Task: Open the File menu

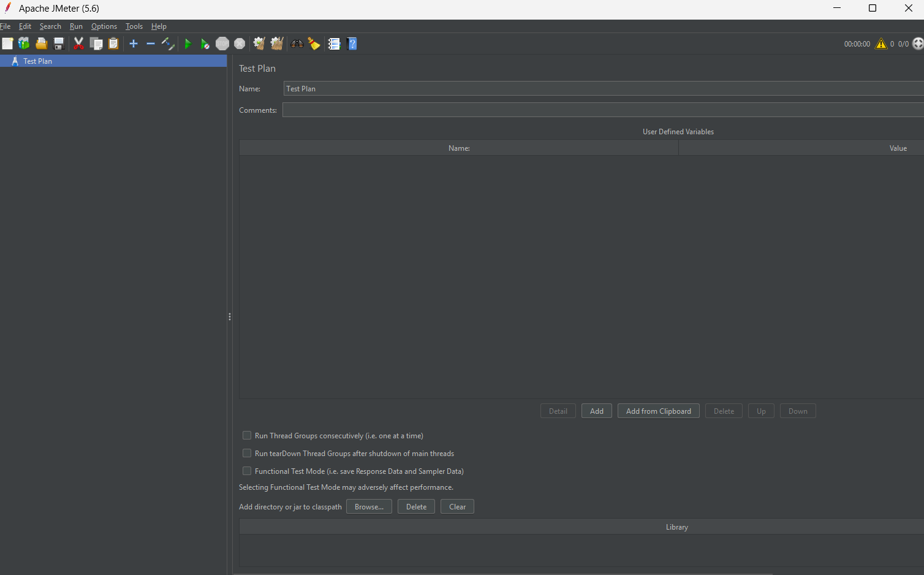Action: point(5,26)
